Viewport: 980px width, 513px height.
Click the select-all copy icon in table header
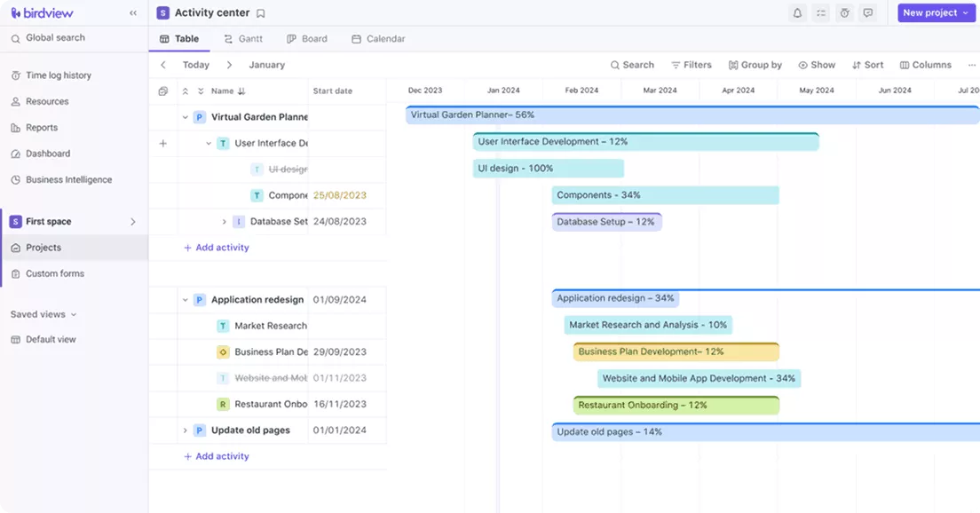pos(163,91)
